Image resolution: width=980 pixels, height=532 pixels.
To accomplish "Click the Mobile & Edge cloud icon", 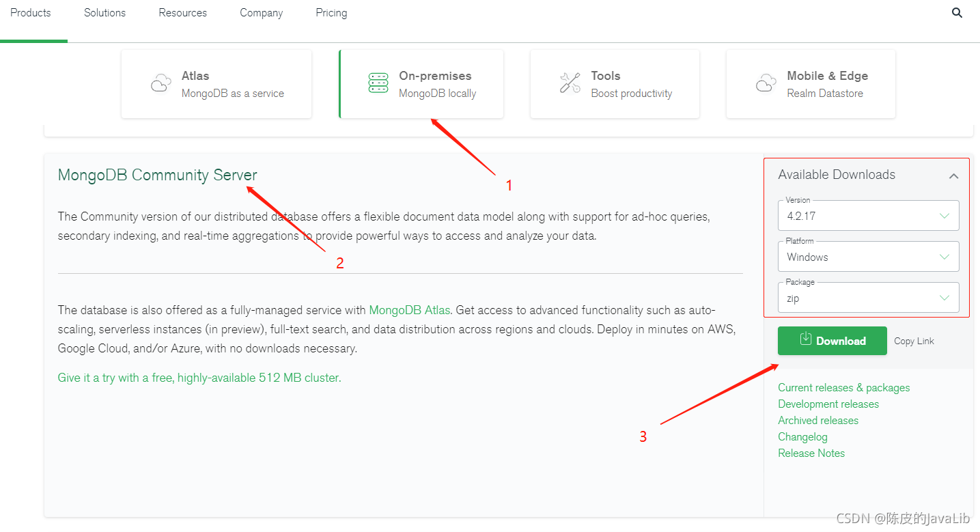I will (766, 83).
